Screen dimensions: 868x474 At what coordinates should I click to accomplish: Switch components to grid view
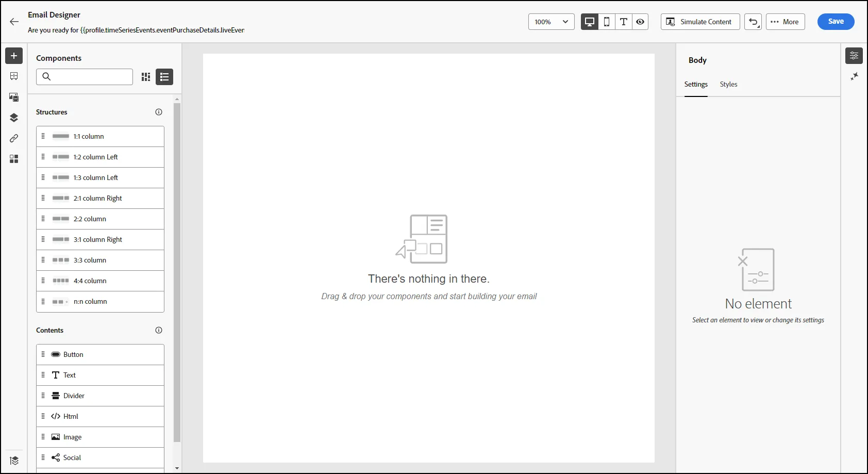click(x=146, y=77)
